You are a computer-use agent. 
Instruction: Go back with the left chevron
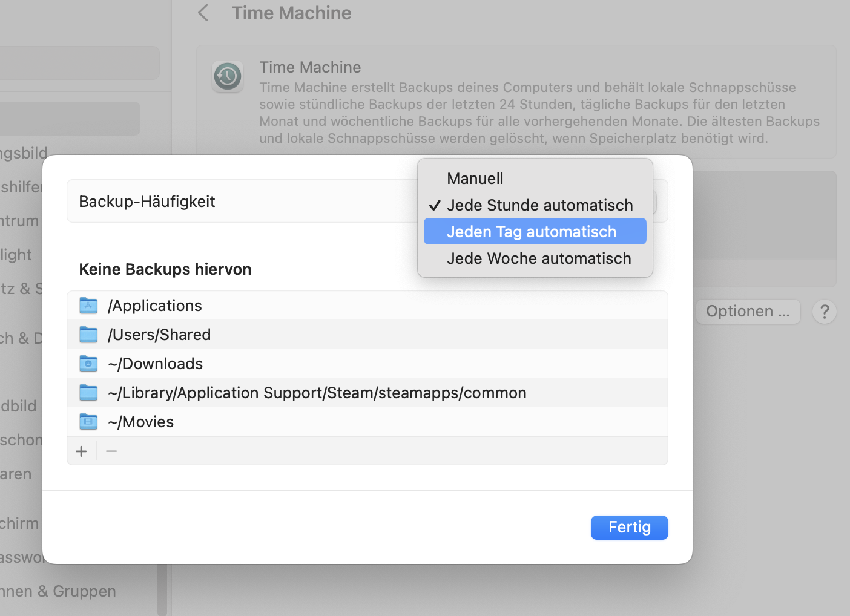click(x=203, y=13)
